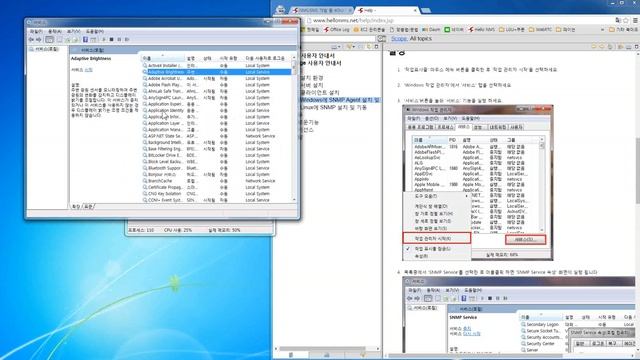Open the 동작(A) menu in Services

(55, 31)
